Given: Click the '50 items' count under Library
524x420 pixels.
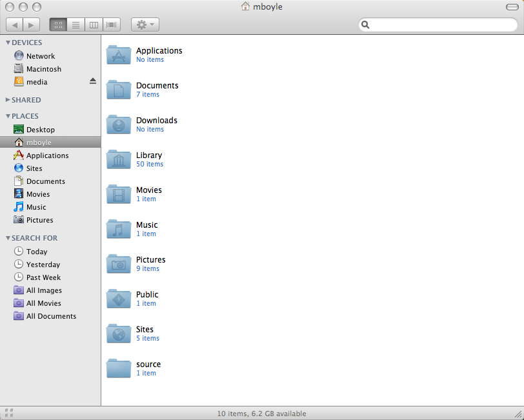Looking at the screenshot, I should [150, 164].
